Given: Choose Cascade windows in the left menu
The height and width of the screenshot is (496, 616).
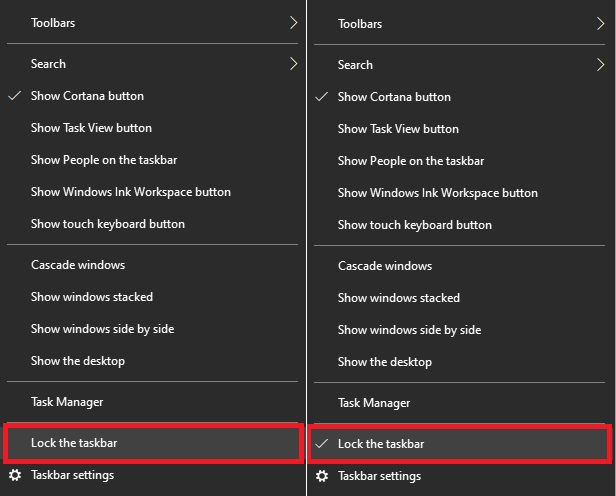Looking at the screenshot, I should 78,265.
